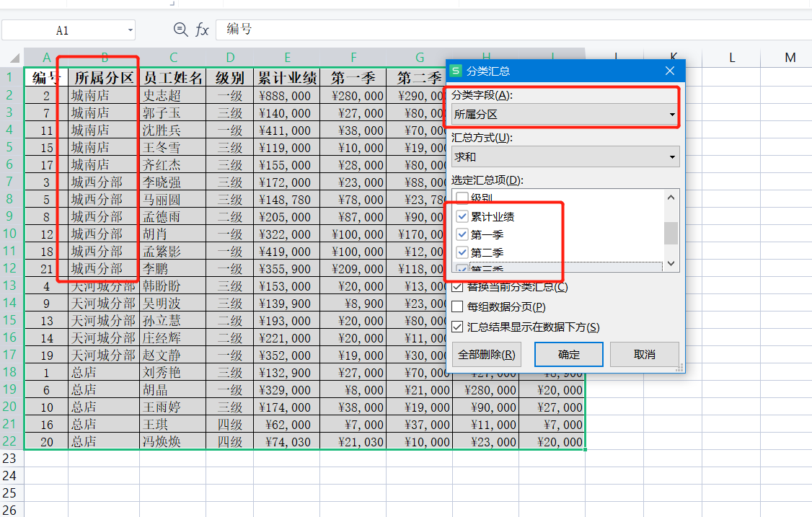The height and width of the screenshot is (517, 812).
Task: Uncheck the 第一季 summary item
Action: coord(462,234)
